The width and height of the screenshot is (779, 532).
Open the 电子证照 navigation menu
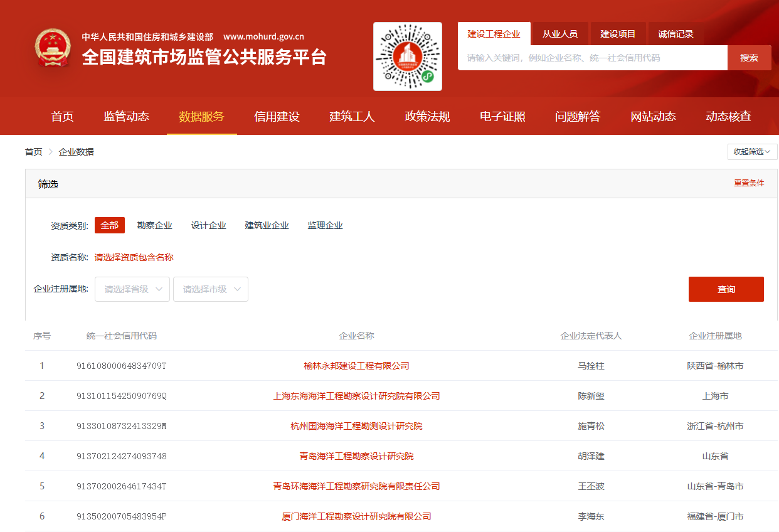click(x=502, y=116)
